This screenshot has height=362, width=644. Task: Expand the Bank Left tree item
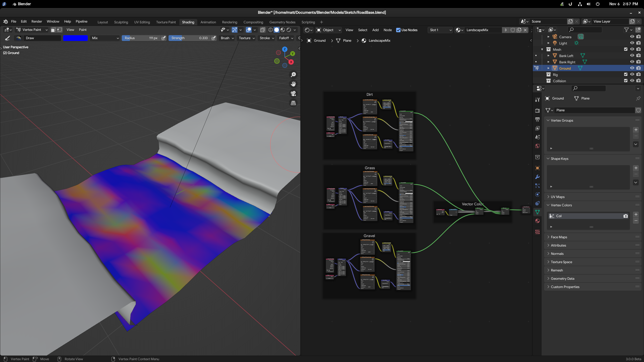[x=548, y=56]
